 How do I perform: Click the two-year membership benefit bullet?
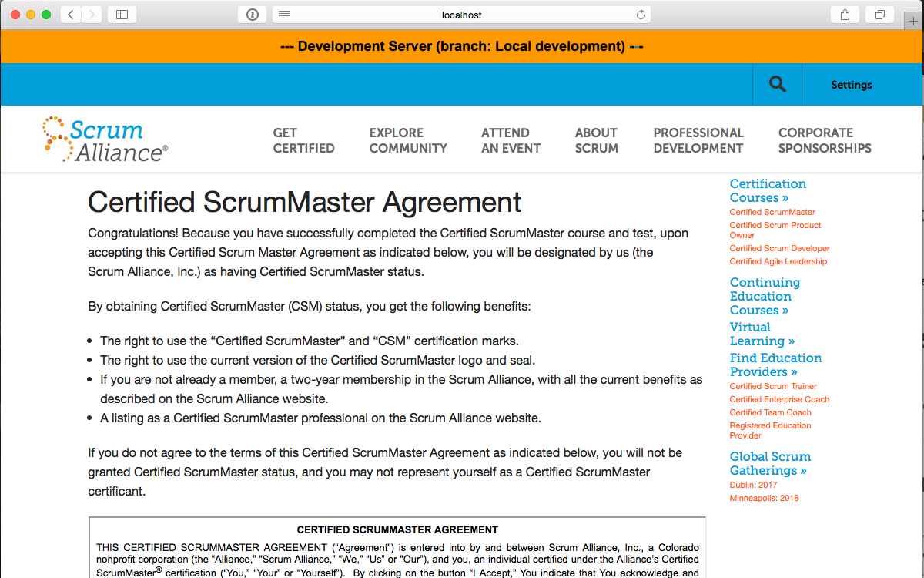[x=401, y=390]
